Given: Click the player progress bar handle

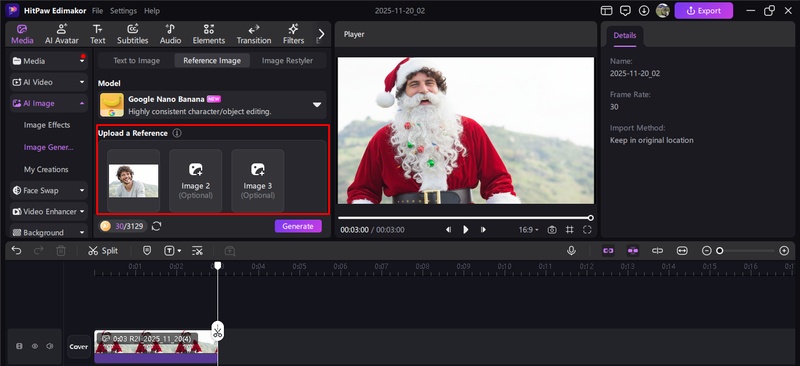Looking at the screenshot, I should pyautogui.click(x=590, y=218).
